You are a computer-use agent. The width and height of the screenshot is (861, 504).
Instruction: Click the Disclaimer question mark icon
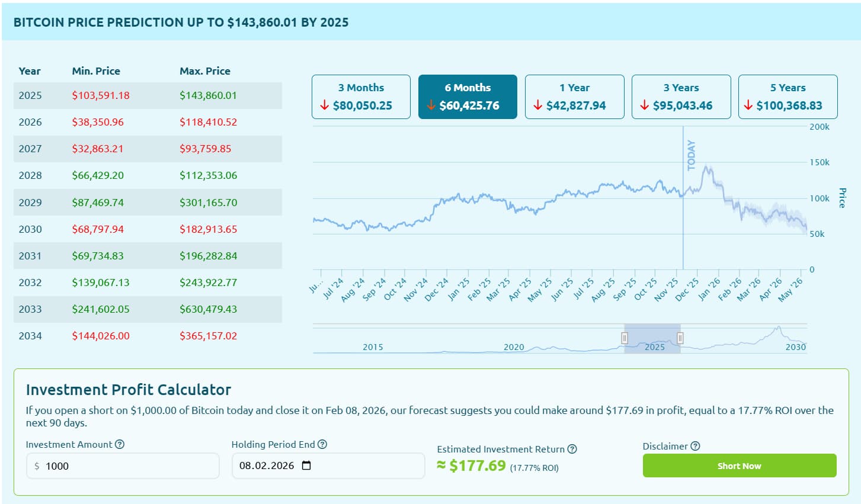(x=696, y=446)
